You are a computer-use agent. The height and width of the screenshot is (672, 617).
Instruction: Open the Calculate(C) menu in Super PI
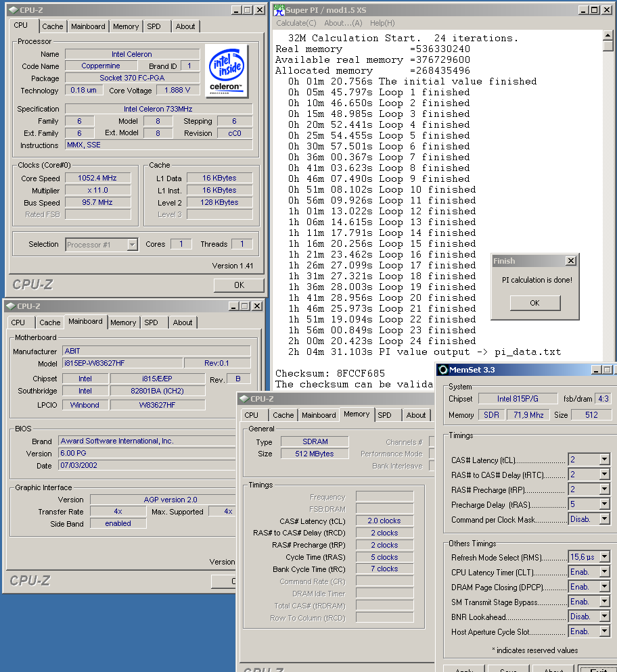296,23
